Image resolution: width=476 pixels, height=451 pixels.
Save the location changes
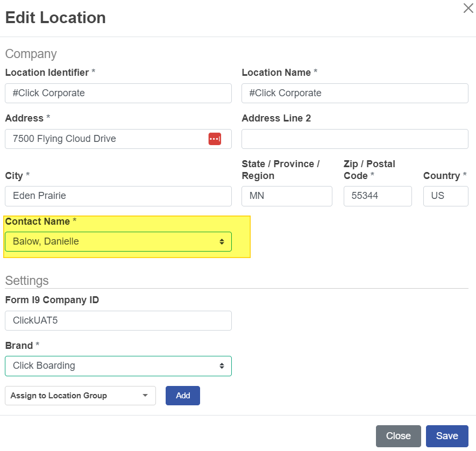[446, 436]
